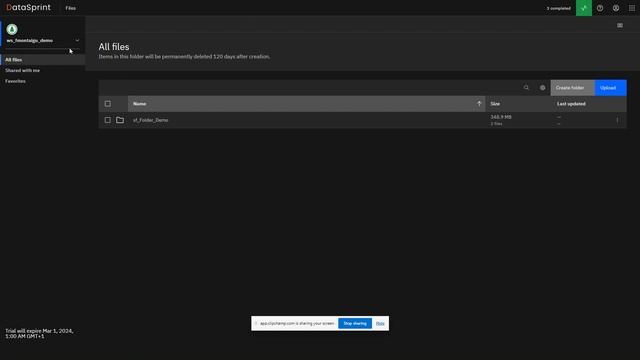Click the completed transfers status text

coord(558,8)
